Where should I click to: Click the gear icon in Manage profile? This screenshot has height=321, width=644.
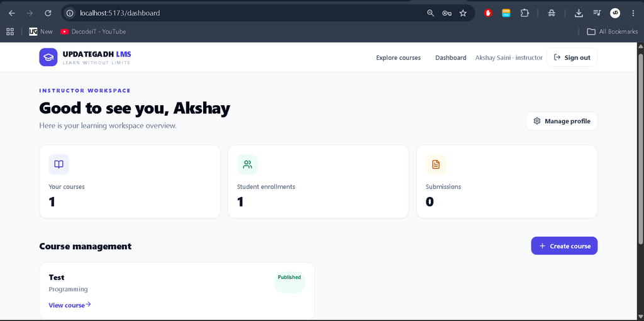point(537,121)
